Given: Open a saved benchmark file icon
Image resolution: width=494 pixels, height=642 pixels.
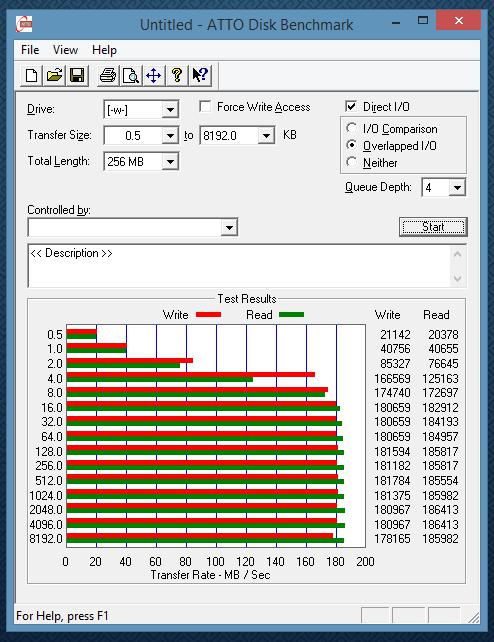Looking at the screenshot, I should coord(54,75).
